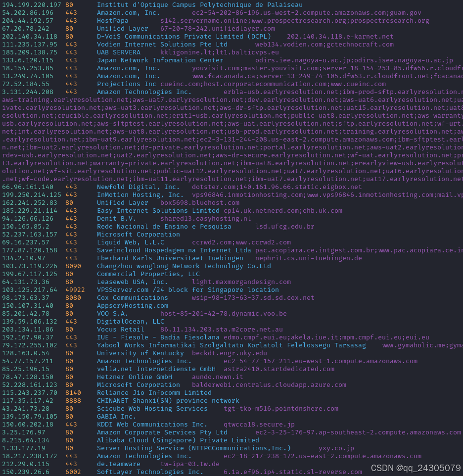Image resolution: width=463 pixels, height=476 pixels.
Task: Click IP address 3.131.244.208
Action: pyautogui.click(x=28, y=92)
